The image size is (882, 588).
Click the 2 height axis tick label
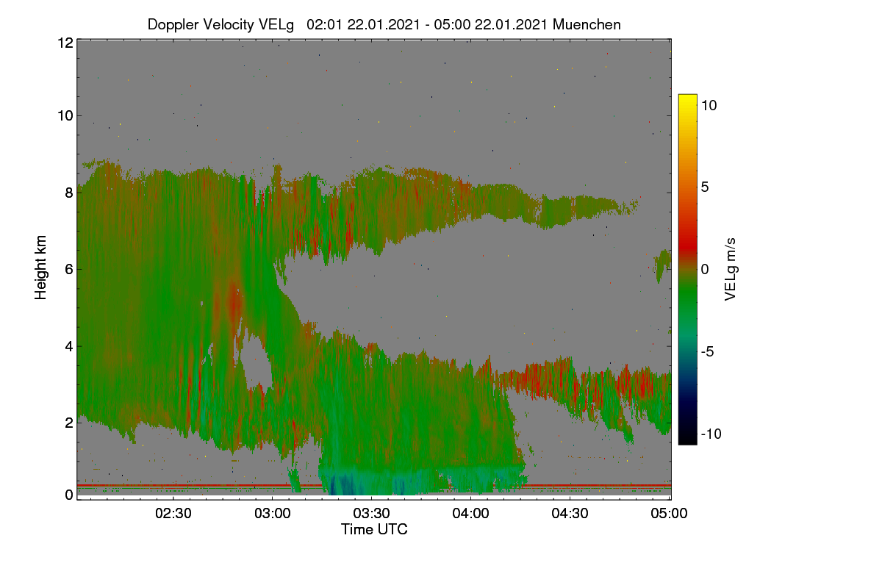pyautogui.click(x=68, y=423)
